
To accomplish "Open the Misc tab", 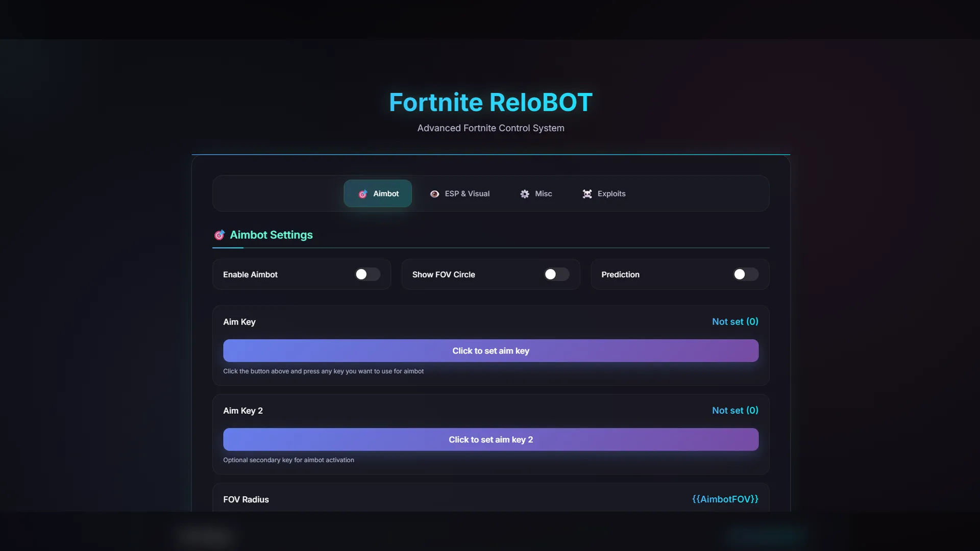I will point(543,194).
